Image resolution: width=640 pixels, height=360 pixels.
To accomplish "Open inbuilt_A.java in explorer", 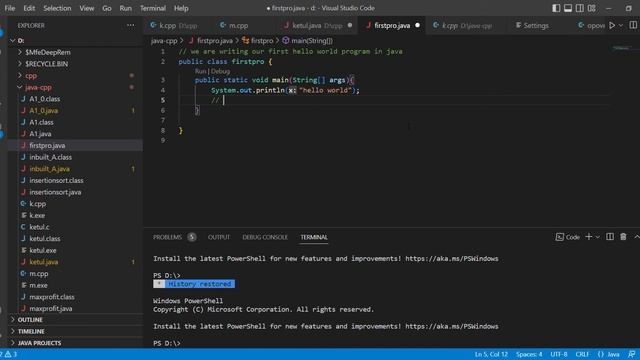I will [75, 169].
